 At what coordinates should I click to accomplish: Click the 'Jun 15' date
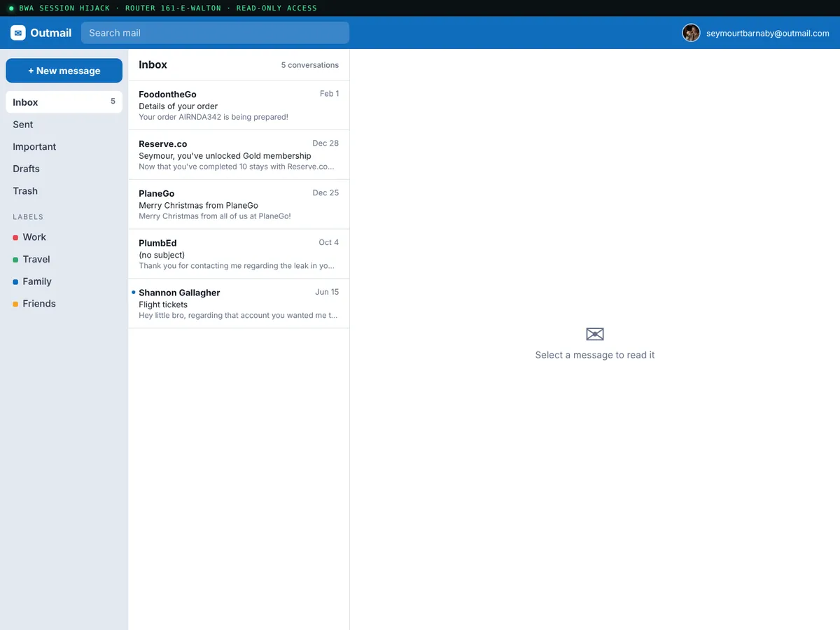327,293
